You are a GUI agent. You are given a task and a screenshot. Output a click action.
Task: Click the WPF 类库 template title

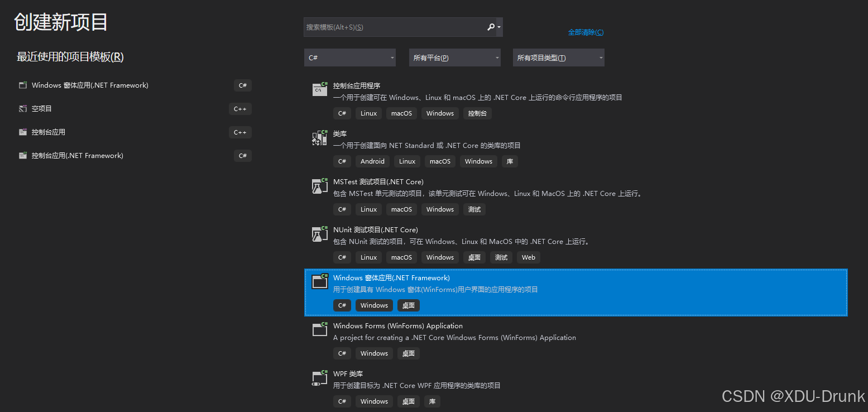point(348,374)
